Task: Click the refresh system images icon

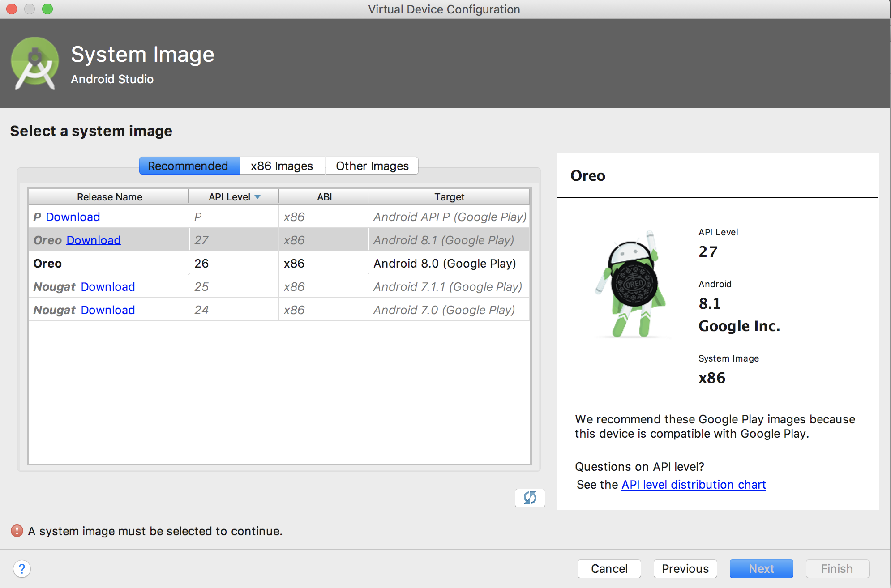Action: click(530, 498)
